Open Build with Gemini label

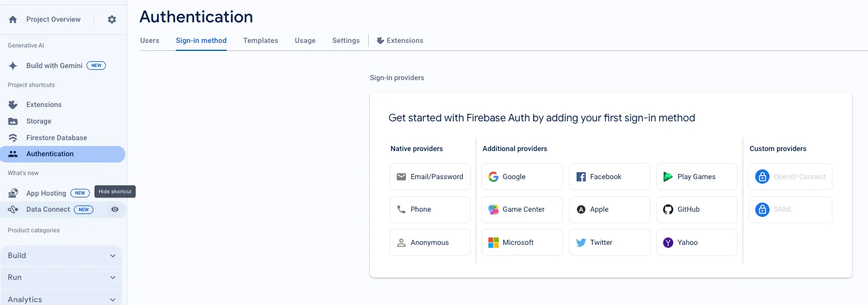click(54, 66)
